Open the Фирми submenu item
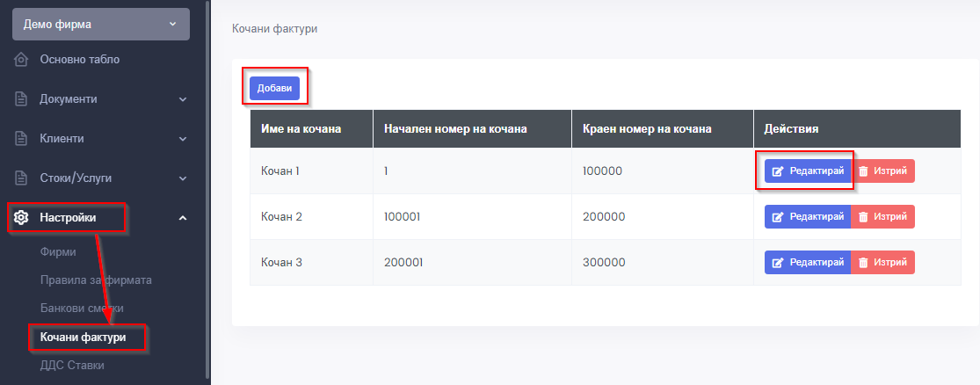 (x=58, y=252)
